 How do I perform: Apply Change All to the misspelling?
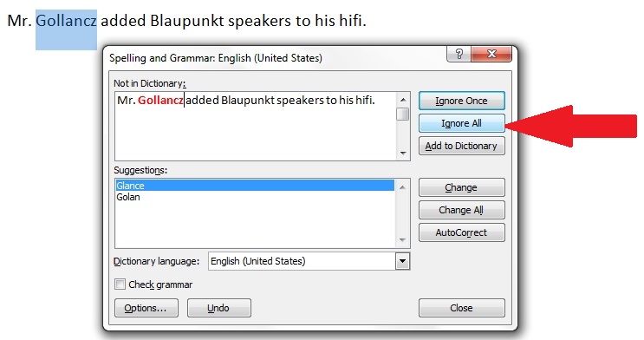(x=462, y=210)
